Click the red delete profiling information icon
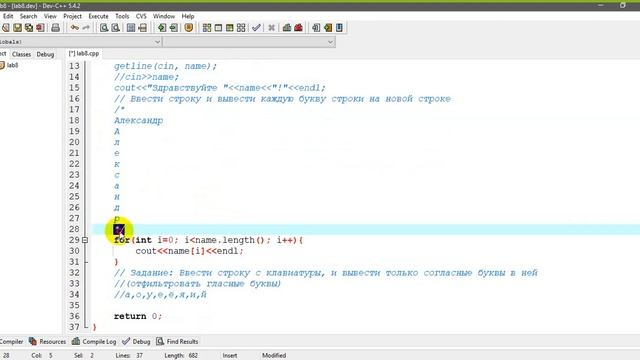Screen dimensions: 640x360 298,28
